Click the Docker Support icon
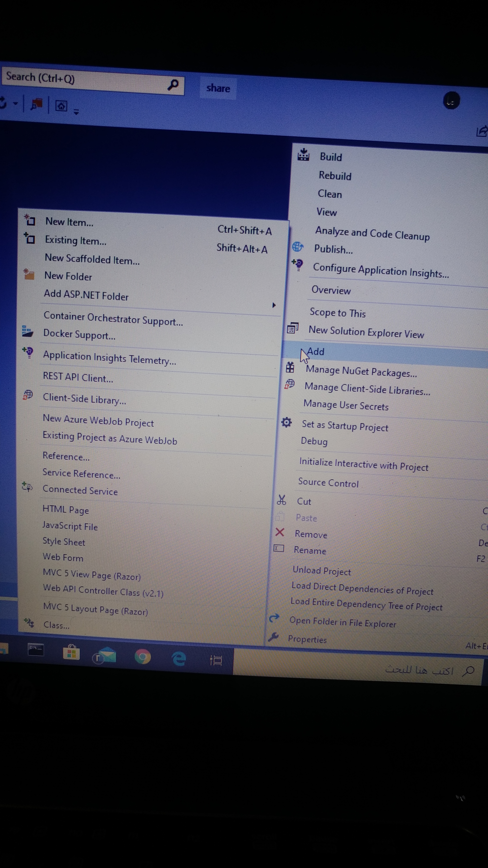Screen dimensions: 488x868 point(28,331)
